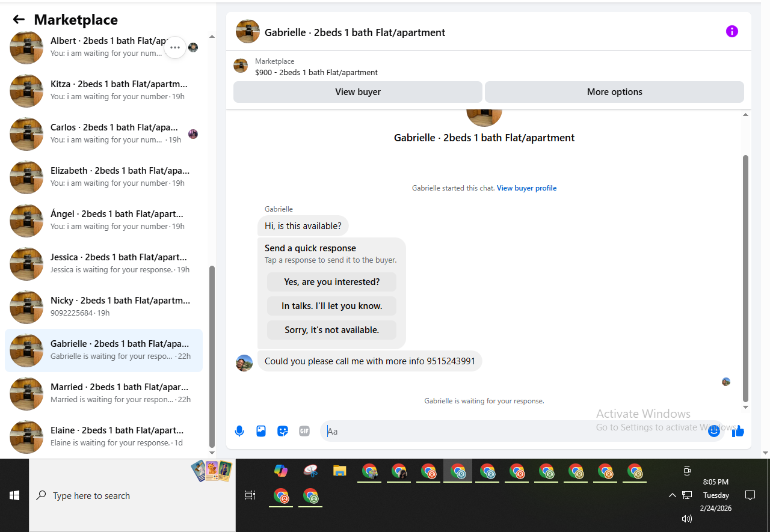Click the listing thumbnail beside the chat title
This screenshot has height=532, width=770.
248,31
